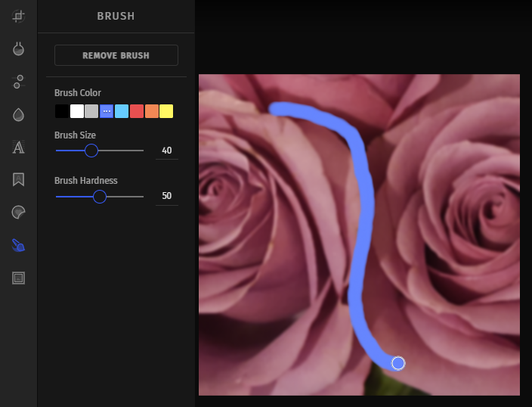
Task: Choose the red brush color
Action: [x=136, y=111]
